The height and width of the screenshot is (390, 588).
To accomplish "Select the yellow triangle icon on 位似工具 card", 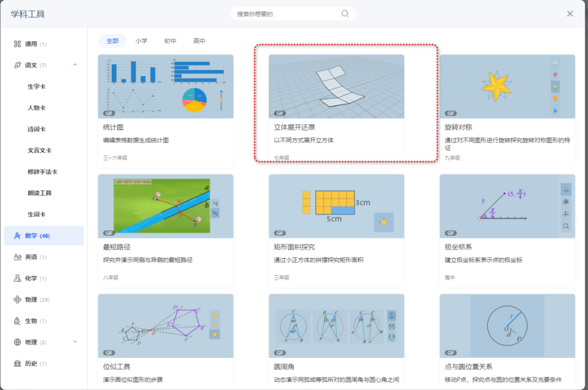I will pyautogui.click(x=215, y=315).
